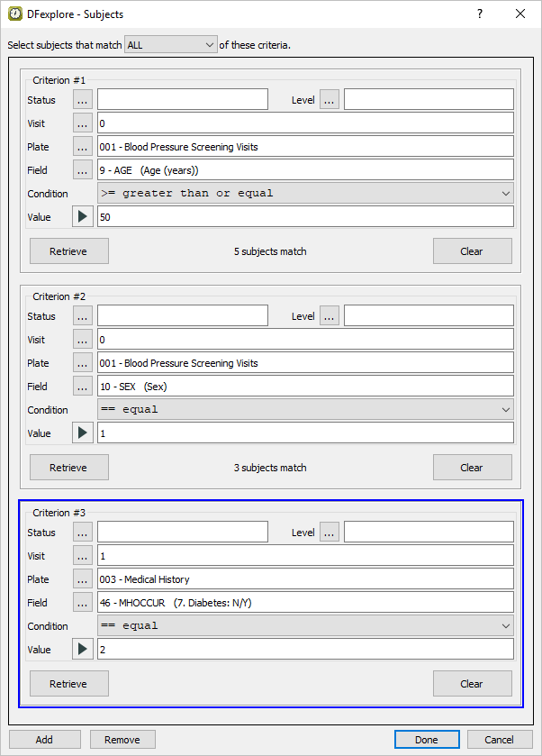Expand Criterion #1 Condition greater-than-or-equal dropdown
Image resolution: width=542 pixels, height=756 pixels.
(x=305, y=194)
